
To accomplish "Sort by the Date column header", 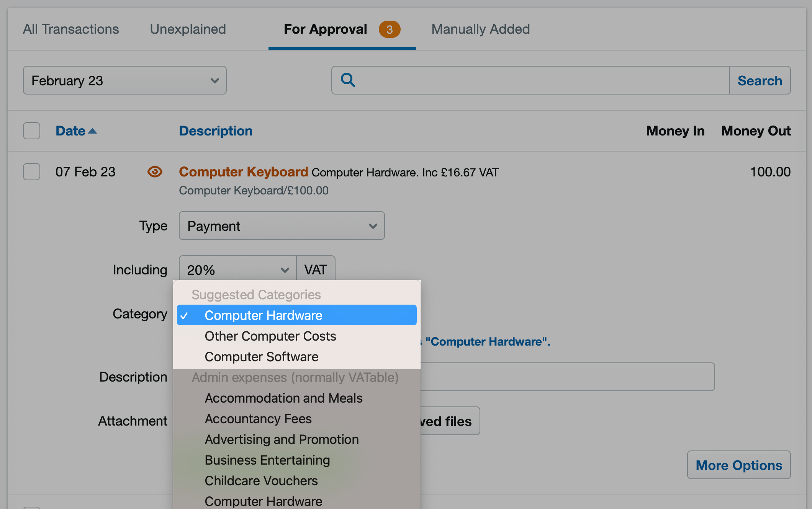I will [70, 131].
